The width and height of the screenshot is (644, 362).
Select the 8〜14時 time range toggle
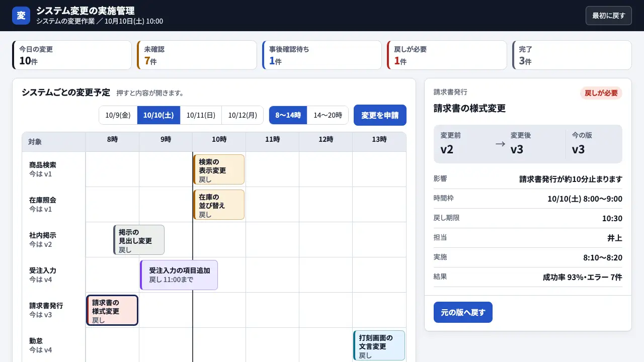click(x=288, y=115)
